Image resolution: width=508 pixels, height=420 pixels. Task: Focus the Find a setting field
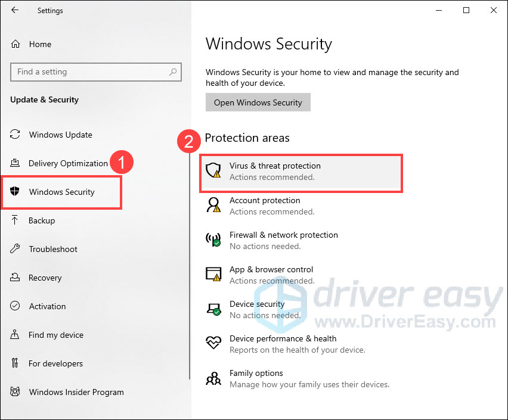coord(96,72)
